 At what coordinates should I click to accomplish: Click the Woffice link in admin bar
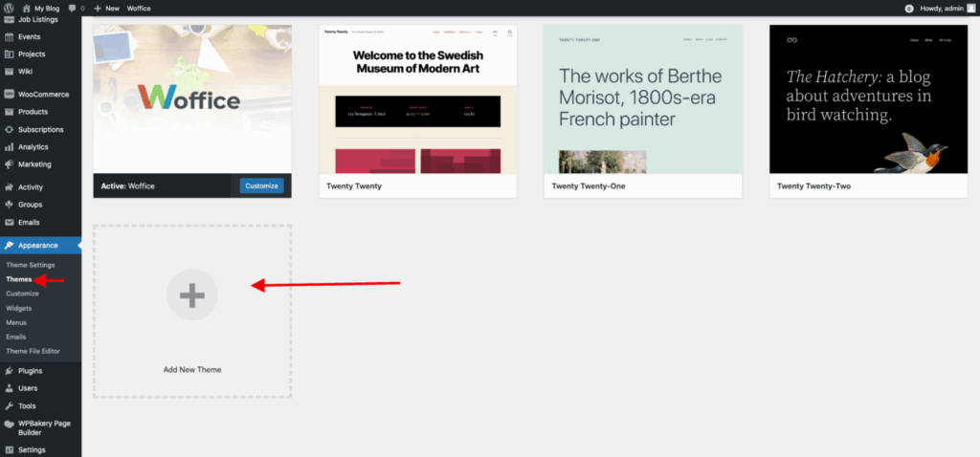click(139, 8)
